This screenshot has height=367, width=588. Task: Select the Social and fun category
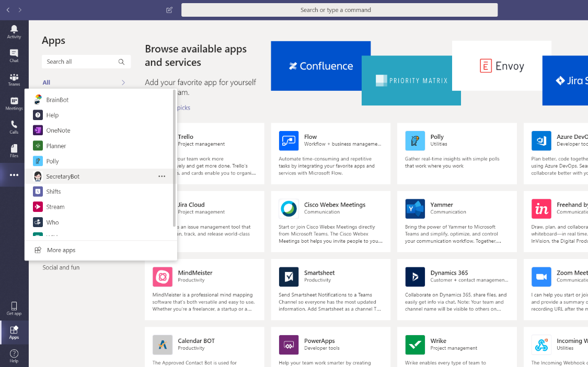[61, 267]
